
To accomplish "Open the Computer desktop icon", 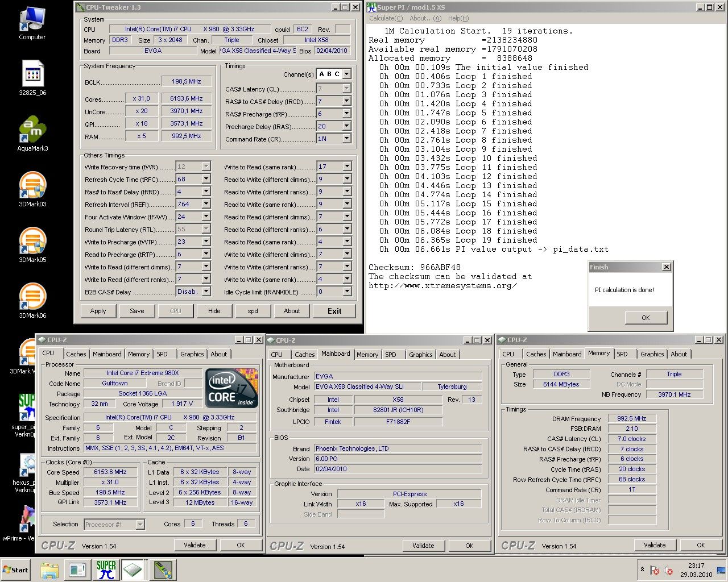I will pos(32,23).
